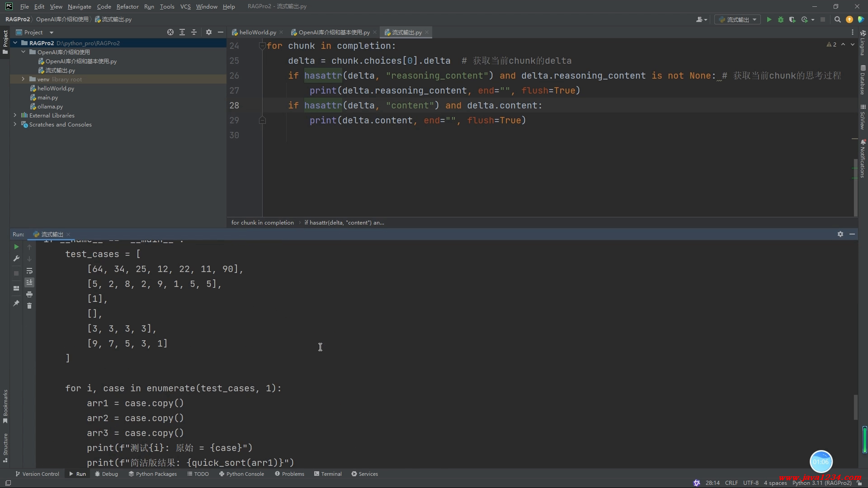Click the Debug bug icon in top toolbar

point(780,19)
